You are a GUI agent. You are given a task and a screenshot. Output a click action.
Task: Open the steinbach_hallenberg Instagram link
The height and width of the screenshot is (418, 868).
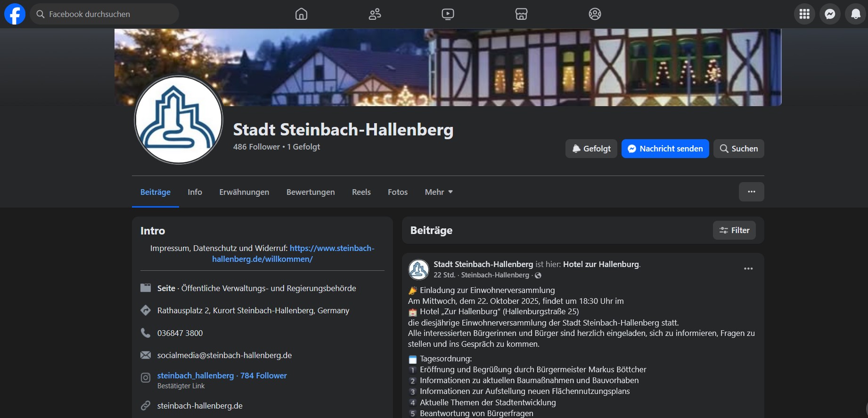196,376
